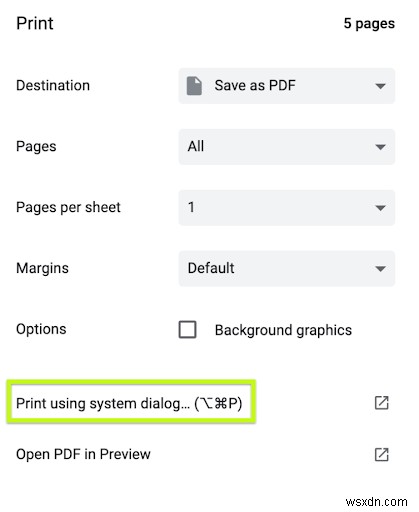Click the Margins dropdown arrow
The width and height of the screenshot is (419, 512).
click(x=380, y=269)
